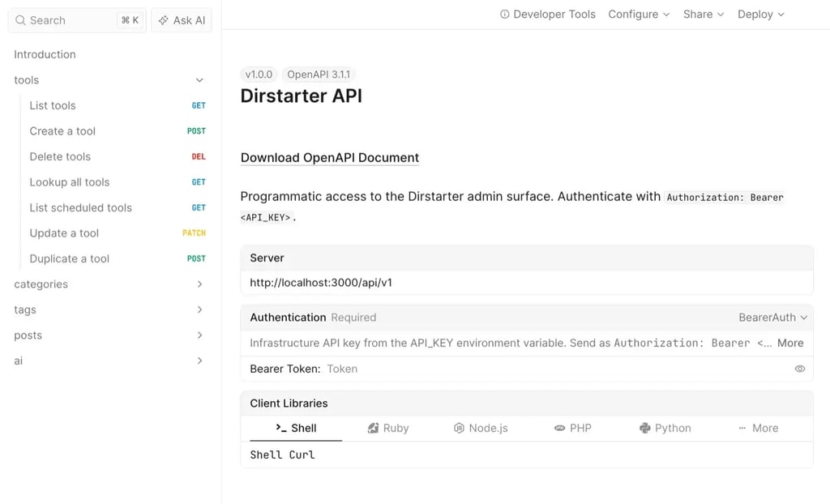Toggle bearer token visibility eye icon
This screenshot has width=830, height=504.
coord(800,369)
